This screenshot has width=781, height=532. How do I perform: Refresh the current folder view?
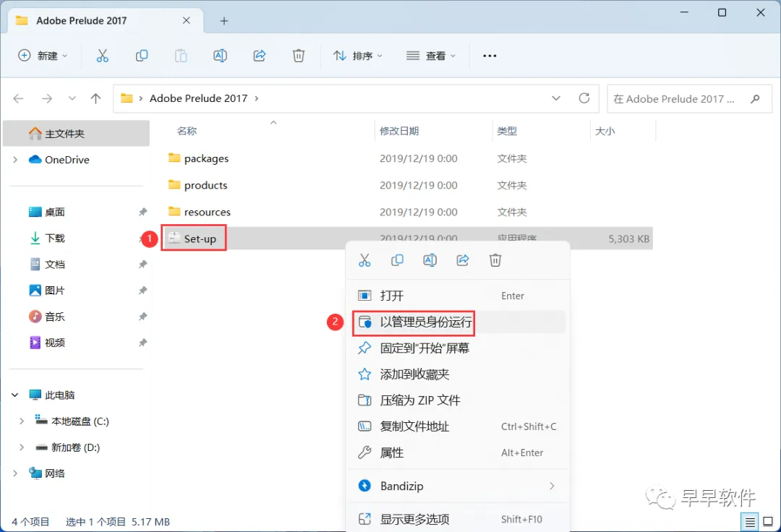coord(584,98)
